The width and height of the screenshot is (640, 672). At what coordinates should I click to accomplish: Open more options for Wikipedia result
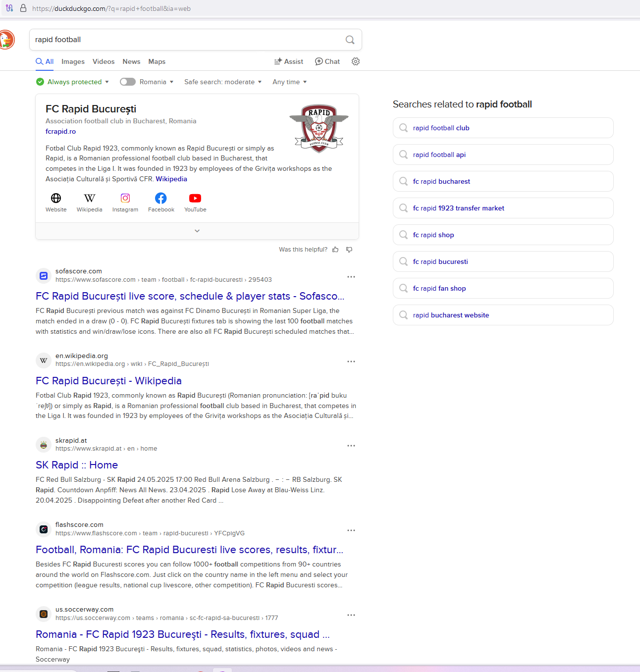pos(351,362)
